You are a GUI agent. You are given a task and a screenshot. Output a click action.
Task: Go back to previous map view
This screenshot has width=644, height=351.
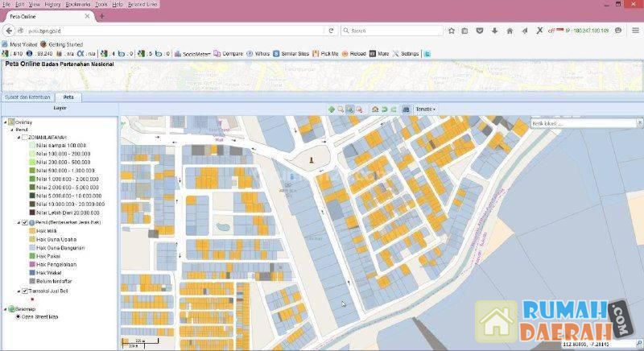tap(385, 109)
